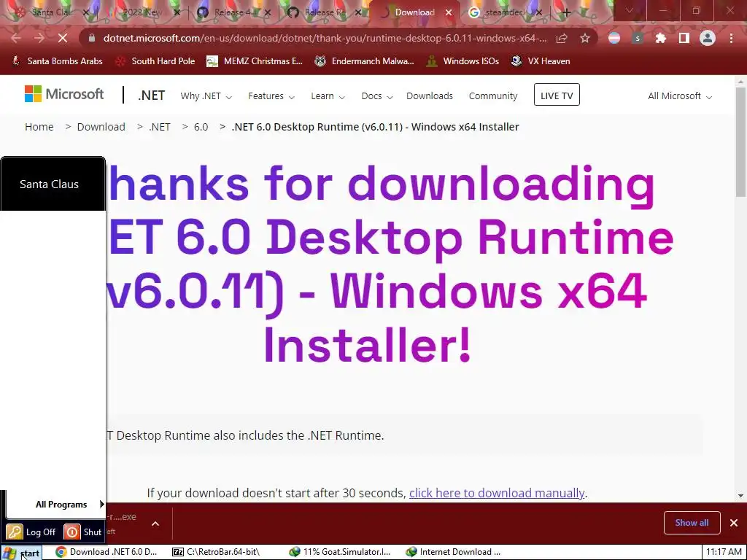Toggle the browser side panel
Image resolution: width=747 pixels, height=560 pixels.
(684, 38)
